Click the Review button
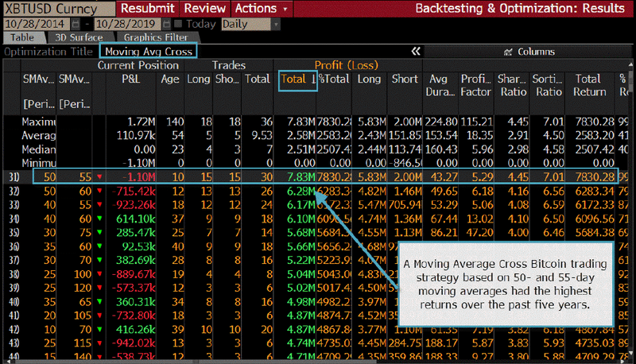636x364 pixels. (204, 8)
